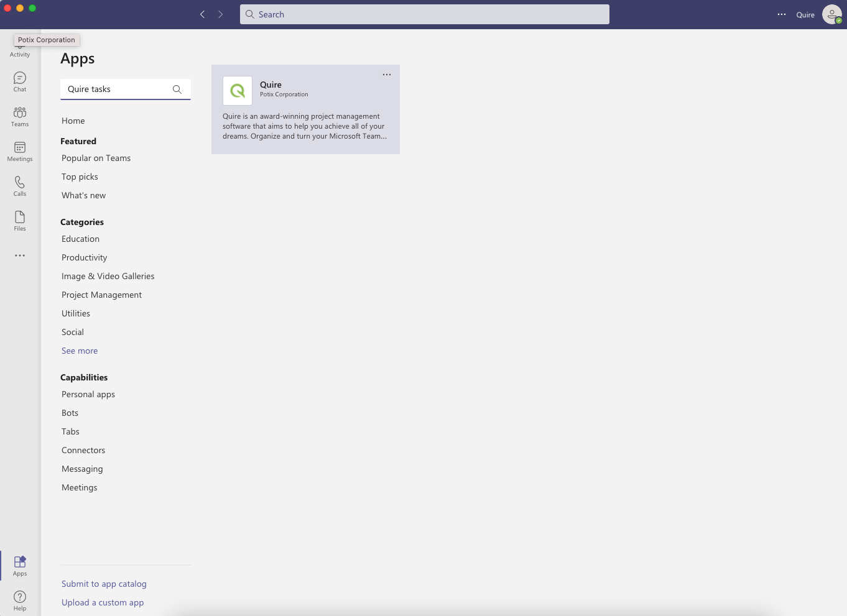Go forward with the right arrow
Viewport: 847px width, 616px height.
coord(220,14)
